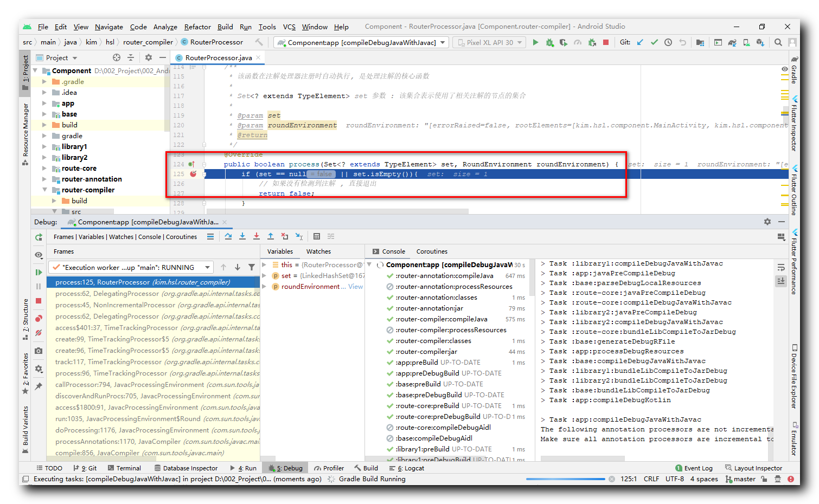Open the Gradle side panel

click(x=794, y=69)
